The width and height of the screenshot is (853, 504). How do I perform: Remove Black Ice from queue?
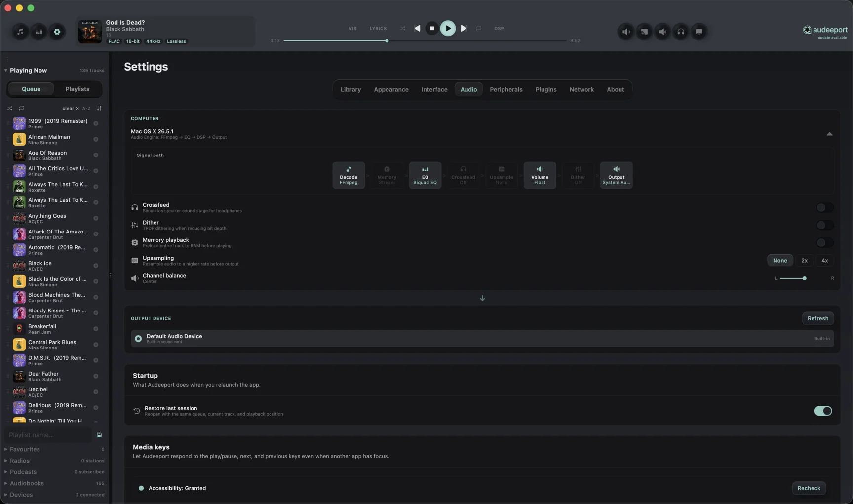(x=96, y=266)
